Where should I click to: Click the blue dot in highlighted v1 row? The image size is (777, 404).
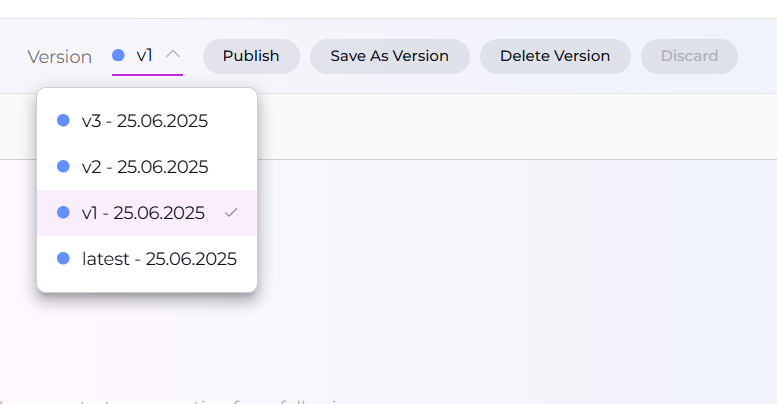[x=63, y=213]
